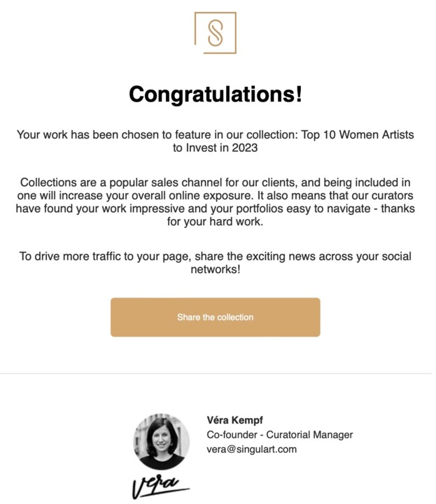
Task: Select the Congratulations! heading
Action: click(x=216, y=94)
